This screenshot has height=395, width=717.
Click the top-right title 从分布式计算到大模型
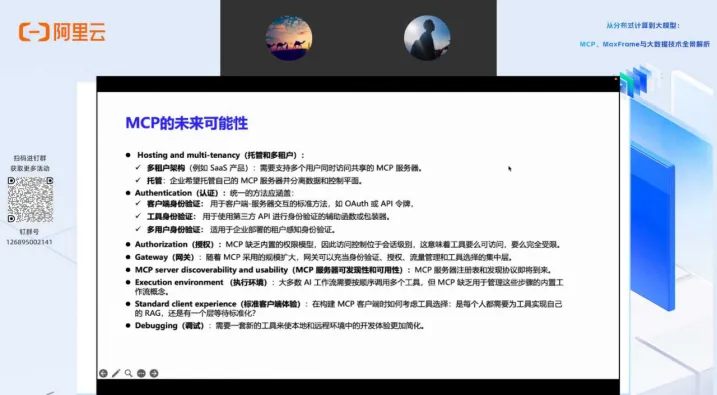643,26
